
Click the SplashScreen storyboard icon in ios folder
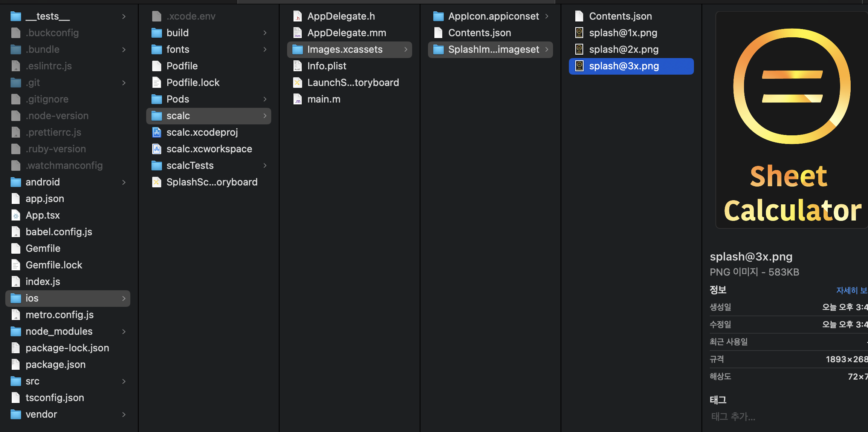coord(157,182)
